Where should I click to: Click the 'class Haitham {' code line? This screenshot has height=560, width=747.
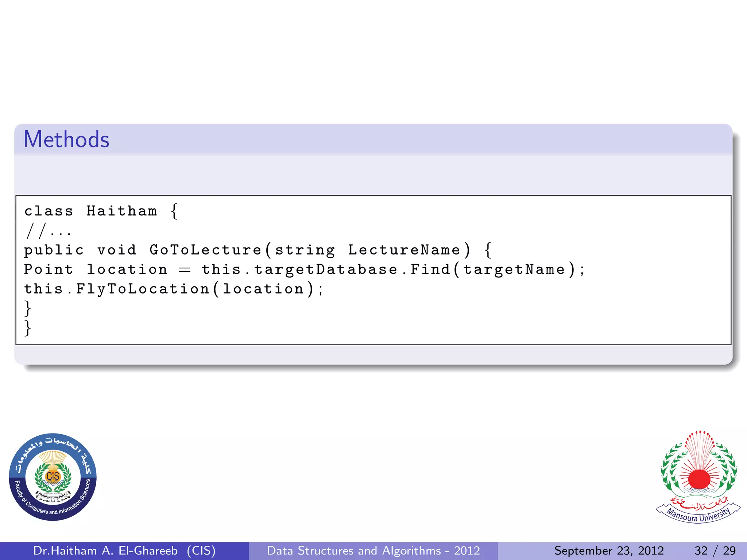pyautogui.click(x=101, y=211)
